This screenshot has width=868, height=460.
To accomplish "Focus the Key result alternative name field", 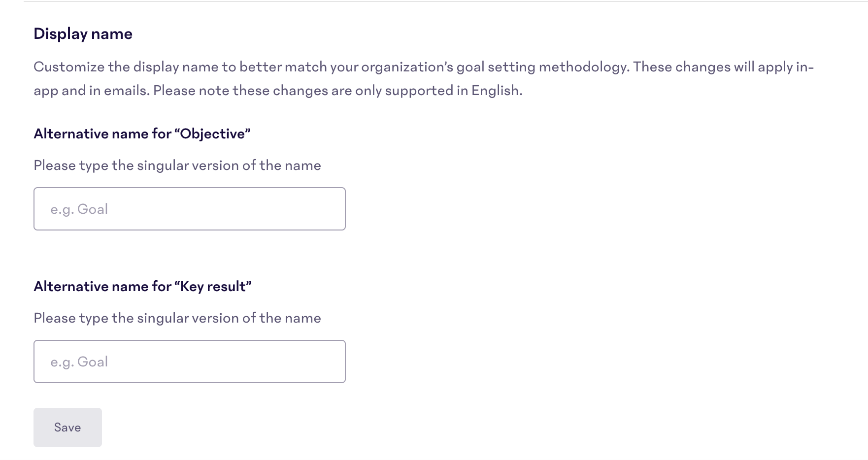I will click(x=189, y=361).
